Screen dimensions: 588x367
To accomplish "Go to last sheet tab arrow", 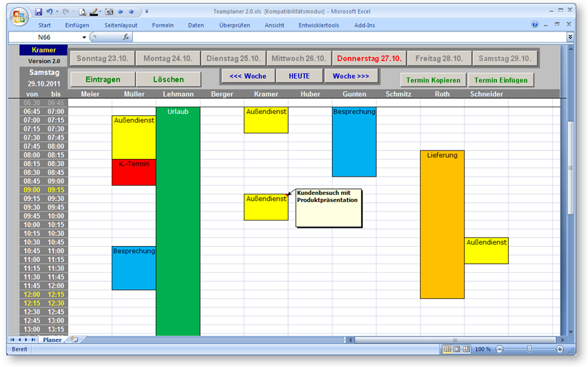I will [x=33, y=340].
